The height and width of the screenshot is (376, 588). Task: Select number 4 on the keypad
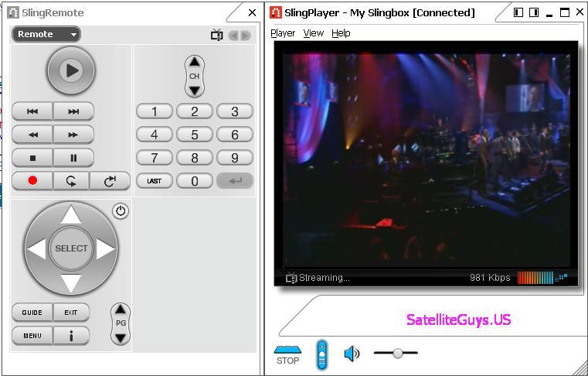point(154,135)
